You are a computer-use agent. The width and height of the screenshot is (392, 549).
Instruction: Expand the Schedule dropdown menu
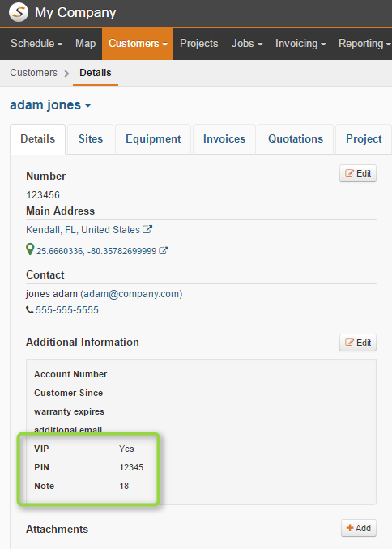point(36,44)
